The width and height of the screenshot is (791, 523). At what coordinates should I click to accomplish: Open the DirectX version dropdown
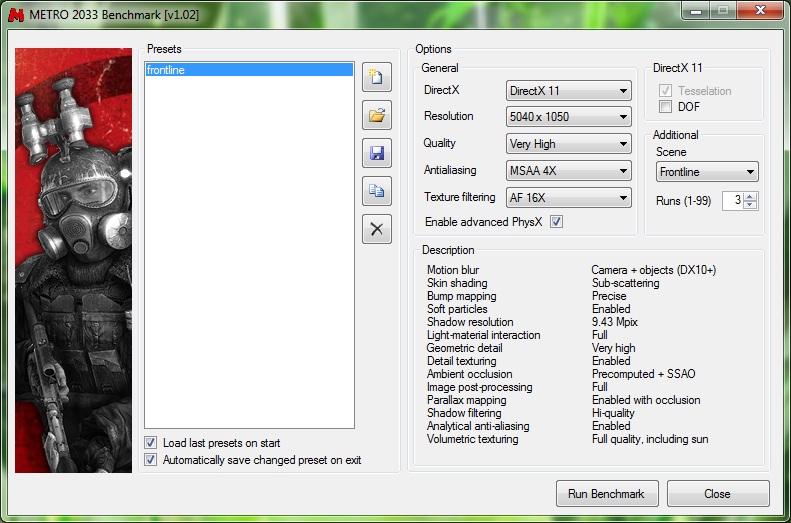[x=568, y=91]
